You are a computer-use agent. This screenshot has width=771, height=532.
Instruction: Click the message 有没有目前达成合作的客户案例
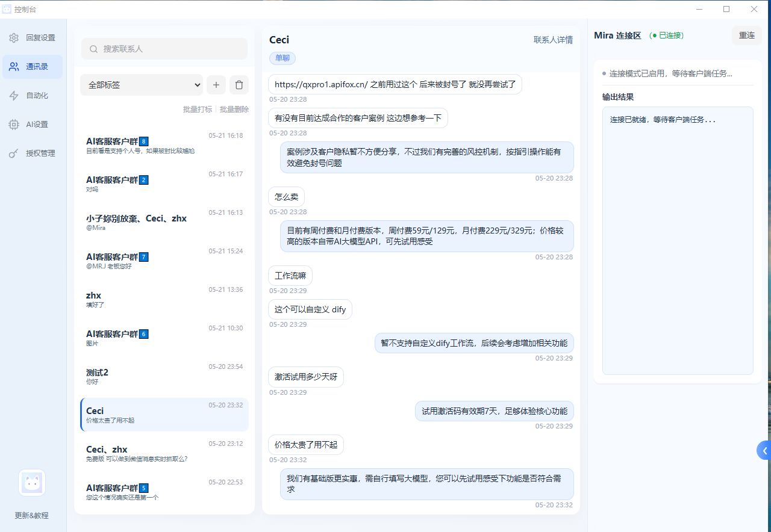[358, 118]
